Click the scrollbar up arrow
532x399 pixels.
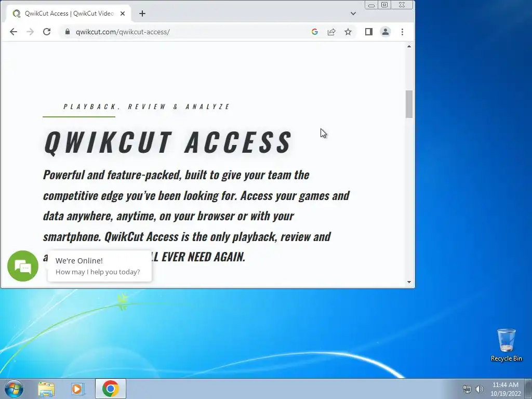coord(409,46)
